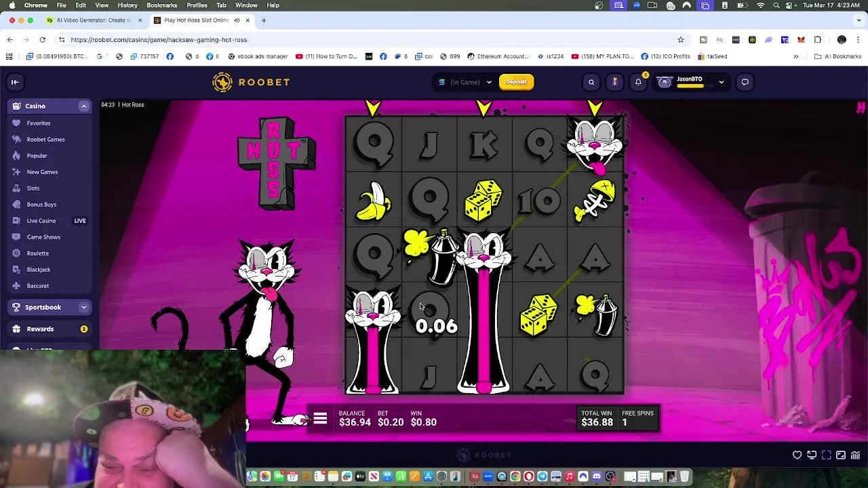Open the Chrome tab search dropdown

(x=859, y=20)
